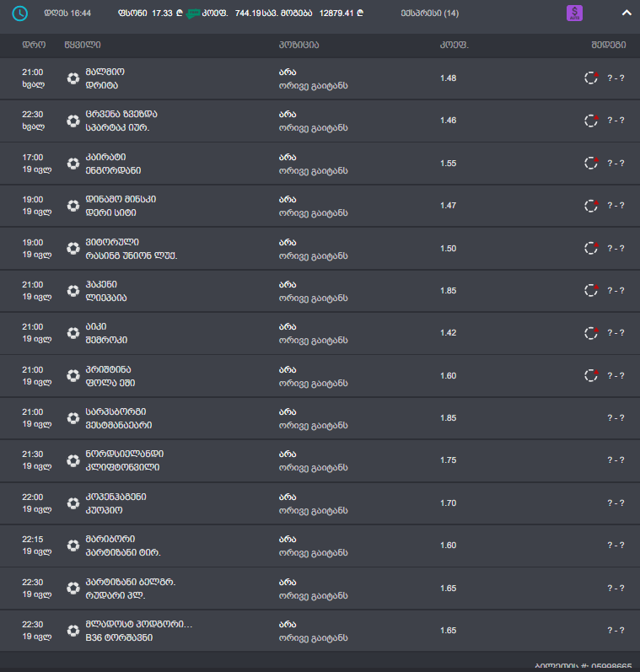Click the დრო column header

point(34,45)
